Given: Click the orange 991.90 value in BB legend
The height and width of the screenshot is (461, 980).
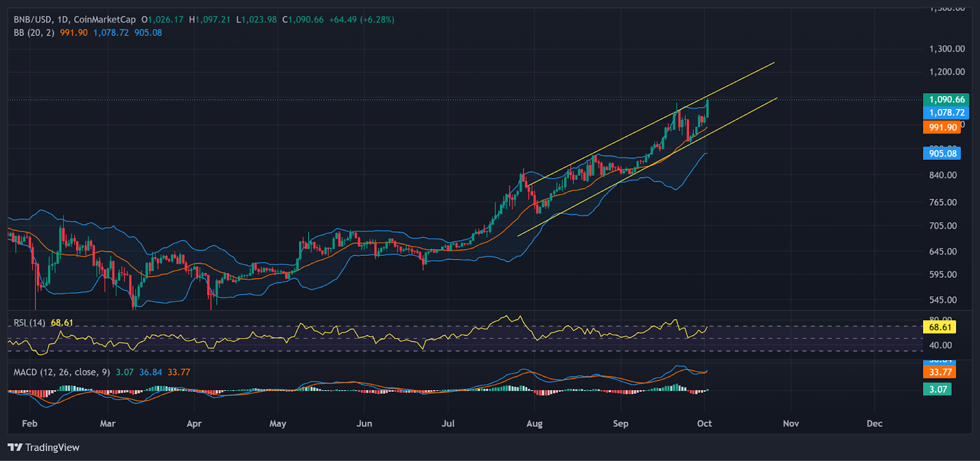Looking at the screenshot, I should pos(73,32).
